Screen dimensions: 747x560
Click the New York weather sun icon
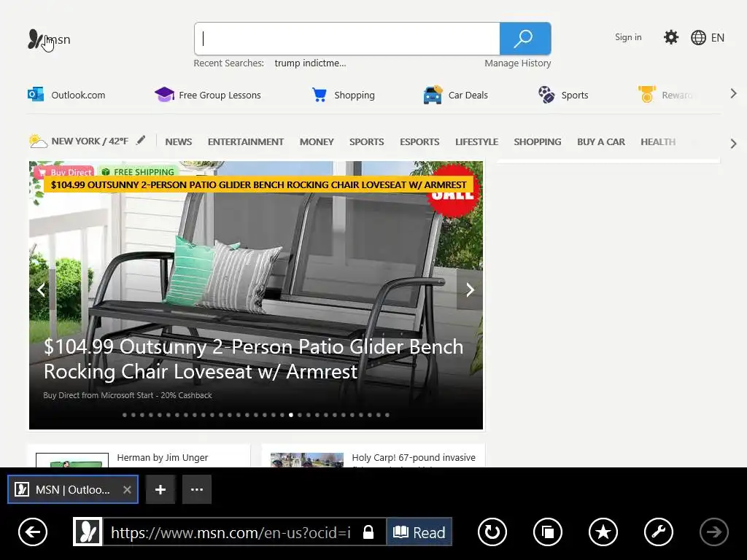tap(38, 141)
